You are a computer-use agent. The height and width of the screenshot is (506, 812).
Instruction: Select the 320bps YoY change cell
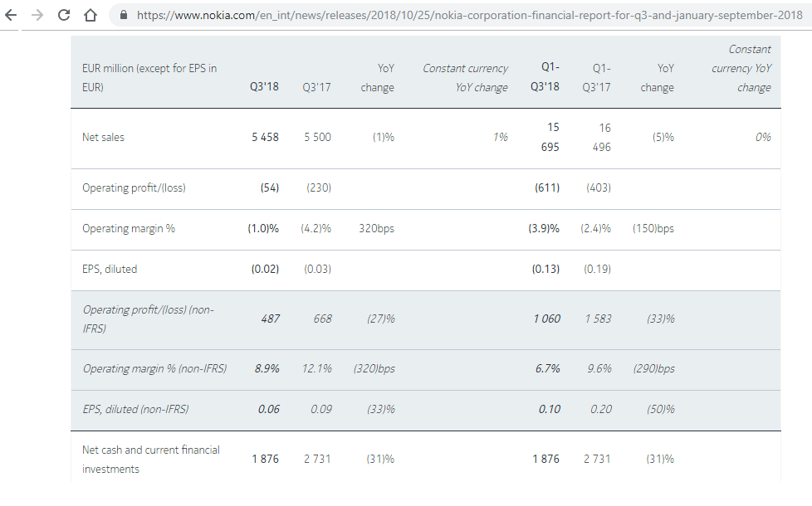coord(376,229)
